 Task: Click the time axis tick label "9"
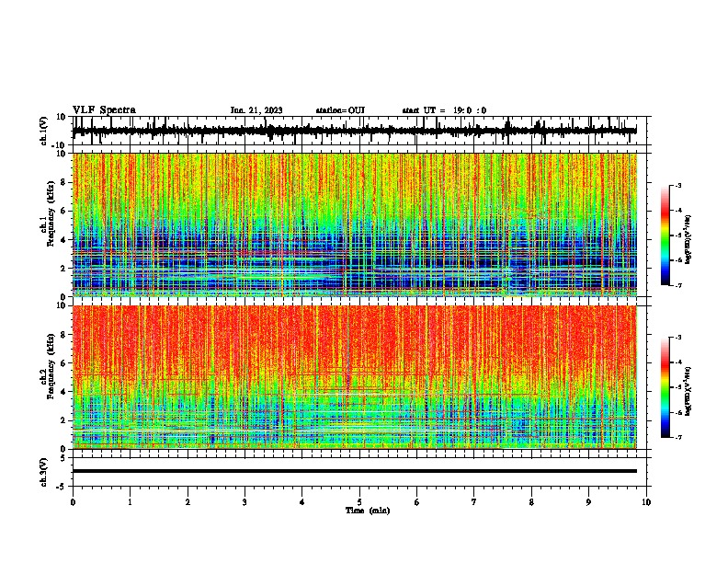pos(588,502)
